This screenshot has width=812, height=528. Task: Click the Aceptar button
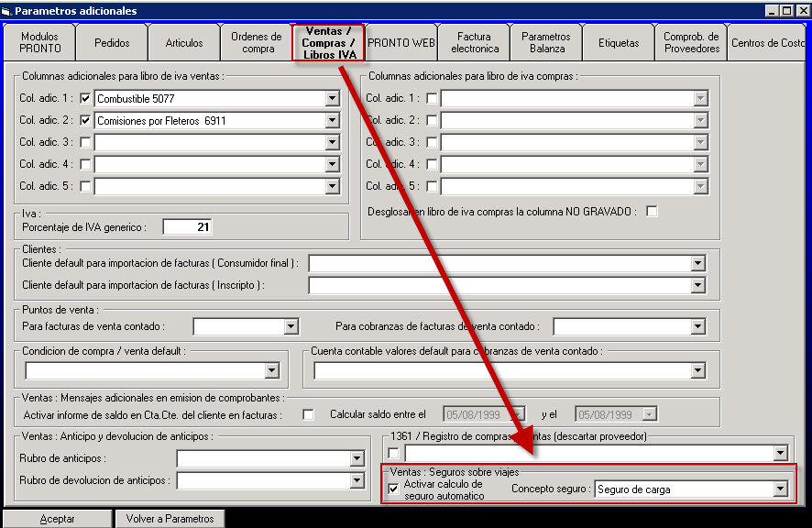(57, 519)
